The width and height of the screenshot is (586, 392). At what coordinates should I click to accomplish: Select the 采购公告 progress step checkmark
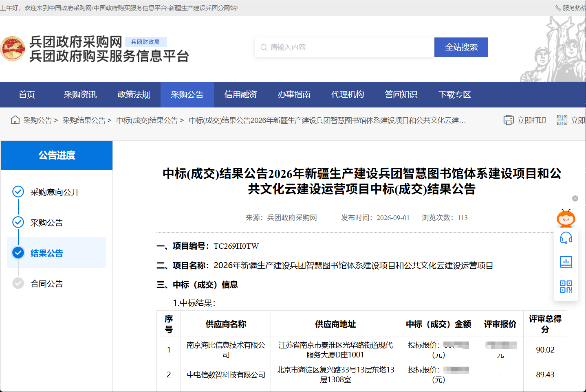tap(18, 222)
